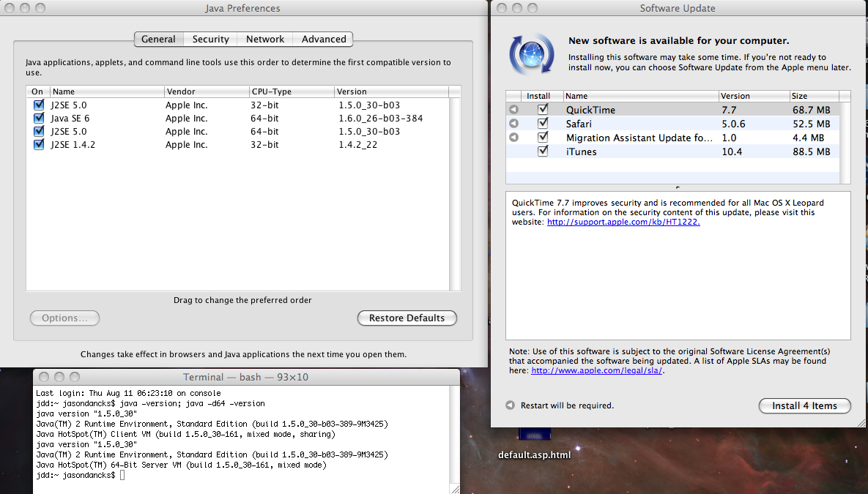Disable Java SE 6 checkbox
Screen dimensions: 868x494
[39, 118]
